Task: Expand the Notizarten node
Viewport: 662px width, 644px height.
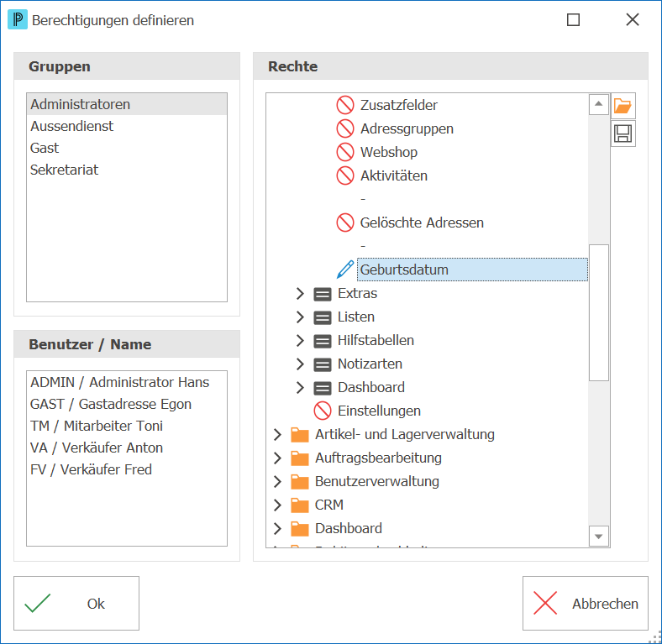Action: pyautogui.click(x=300, y=364)
